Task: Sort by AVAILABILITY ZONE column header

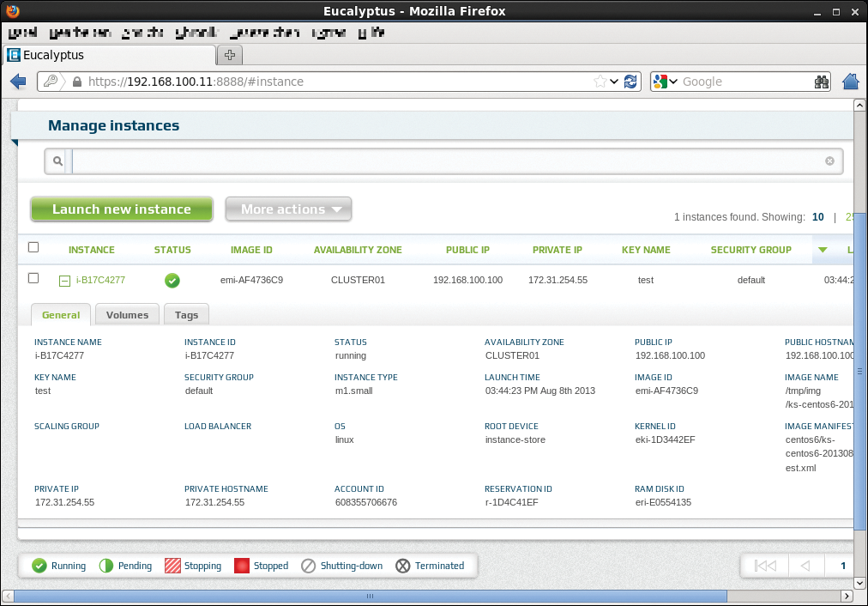Action: pos(358,250)
